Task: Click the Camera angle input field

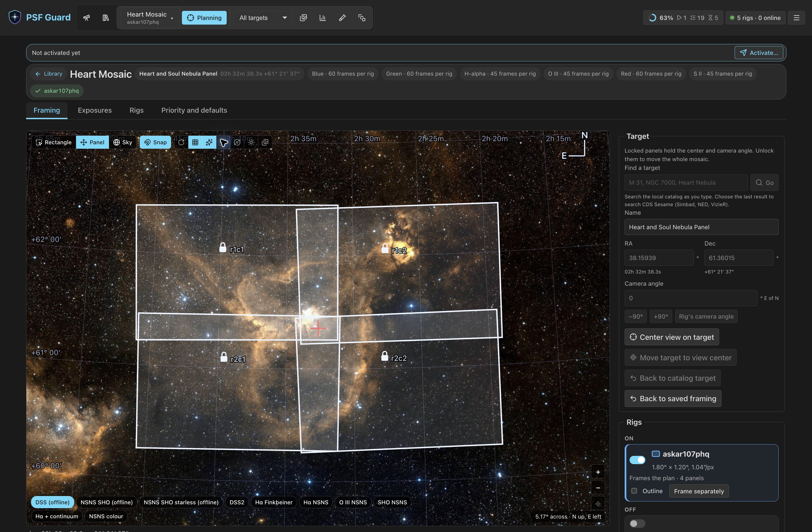Action: [691, 298]
